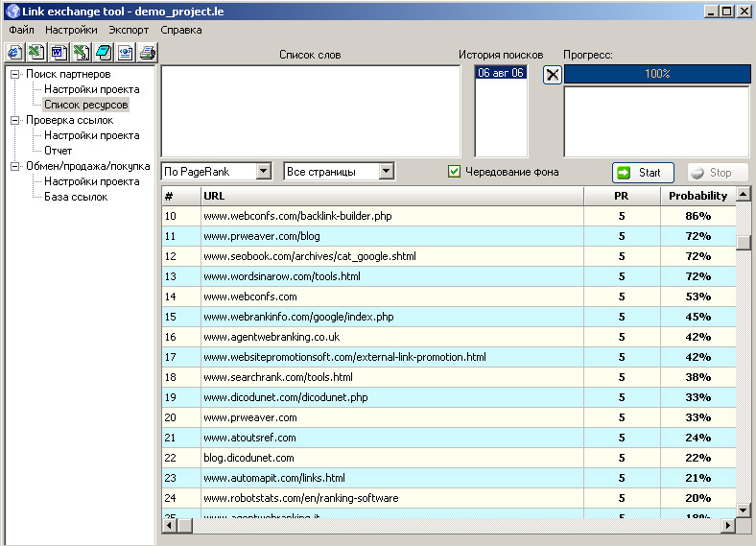Click the first Excel export icon
Image resolution: width=756 pixels, height=546 pixels.
pyautogui.click(x=35, y=52)
